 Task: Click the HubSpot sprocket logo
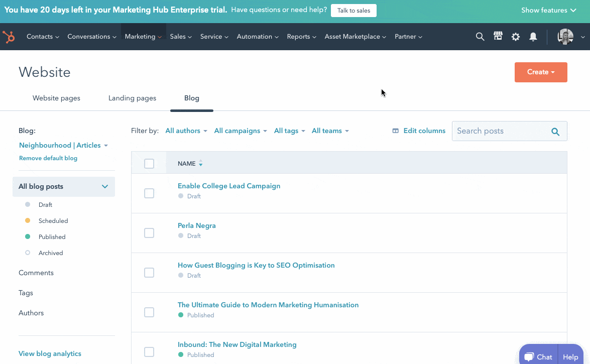pos(9,37)
